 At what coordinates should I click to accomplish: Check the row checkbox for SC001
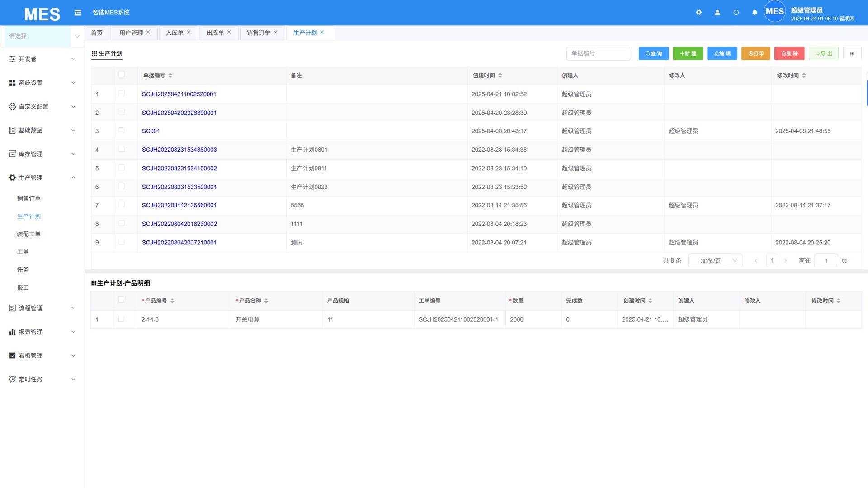(x=121, y=131)
